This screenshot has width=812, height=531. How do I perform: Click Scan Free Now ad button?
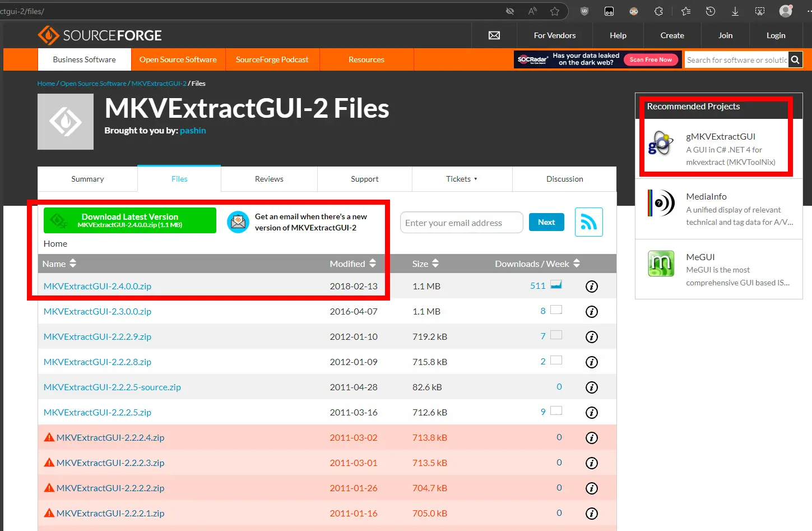pos(651,59)
